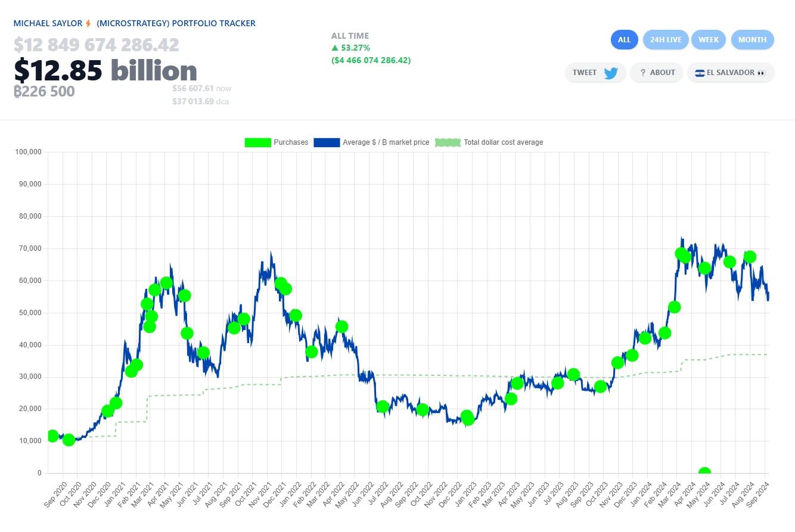Toggle the Purchases legend swatch
The height and width of the screenshot is (532, 795).
click(257, 142)
